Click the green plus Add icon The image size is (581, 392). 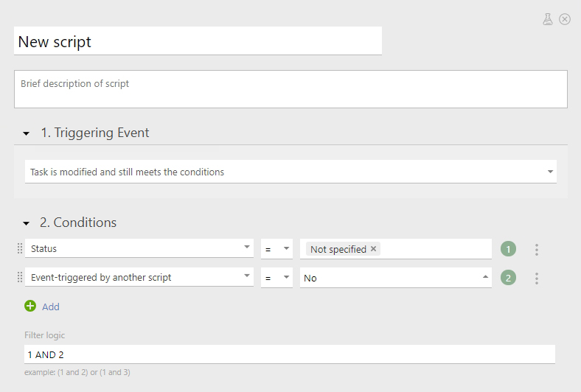pyautogui.click(x=30, y=306)
